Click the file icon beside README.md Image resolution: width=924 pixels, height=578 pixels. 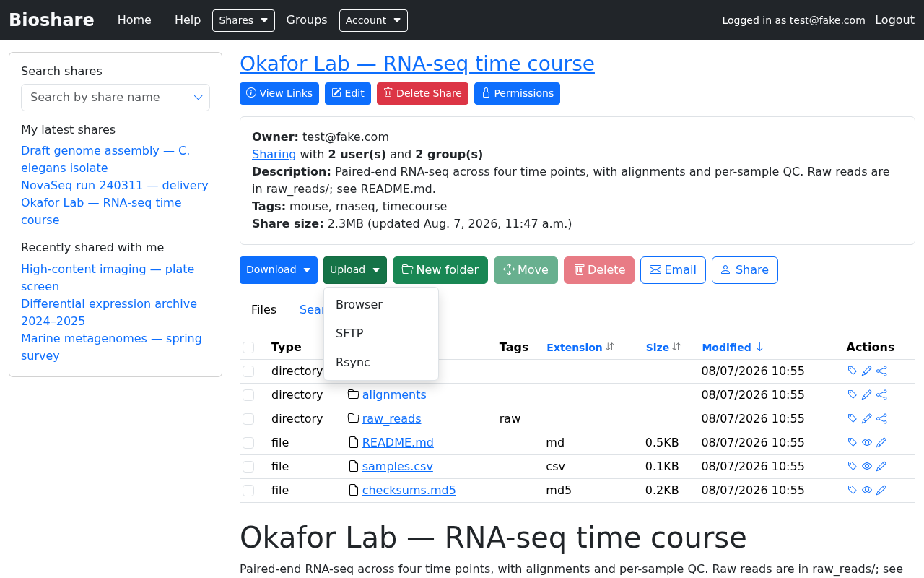(353, 442)
